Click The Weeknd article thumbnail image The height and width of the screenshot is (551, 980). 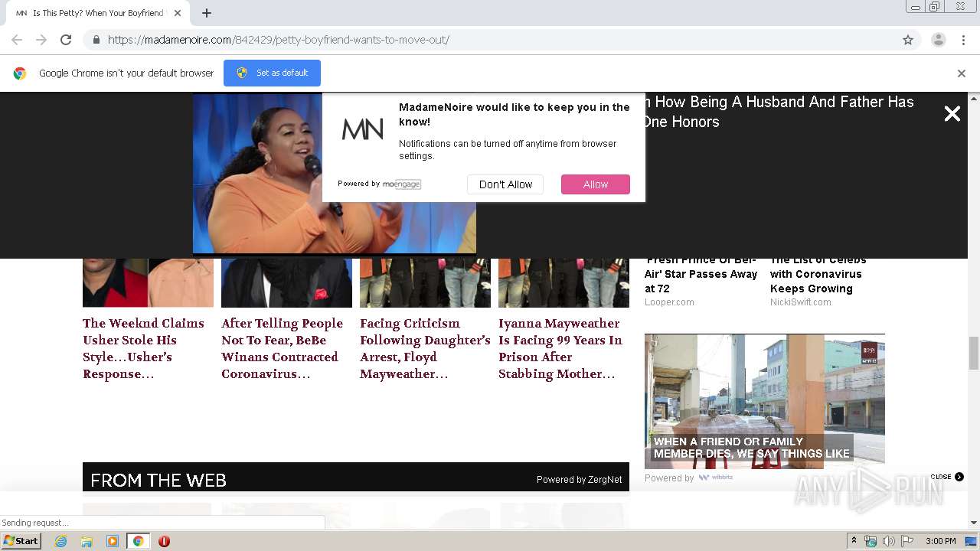click(x=148, y=282)
